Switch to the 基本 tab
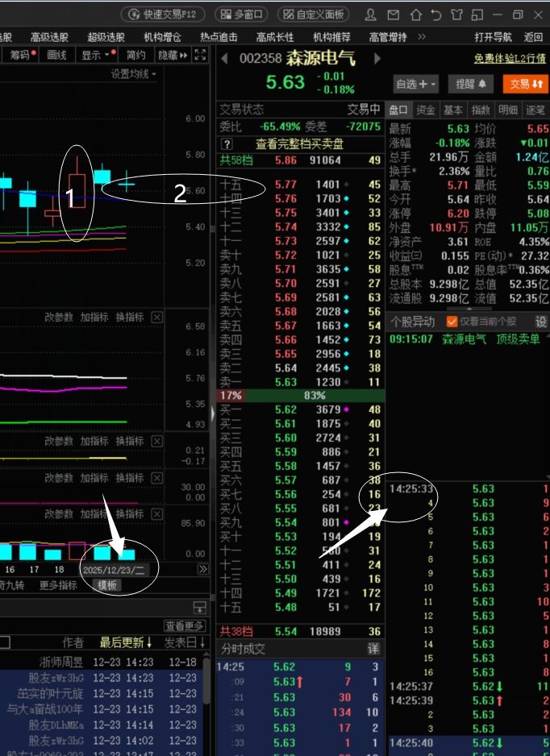 coord(453,110)
